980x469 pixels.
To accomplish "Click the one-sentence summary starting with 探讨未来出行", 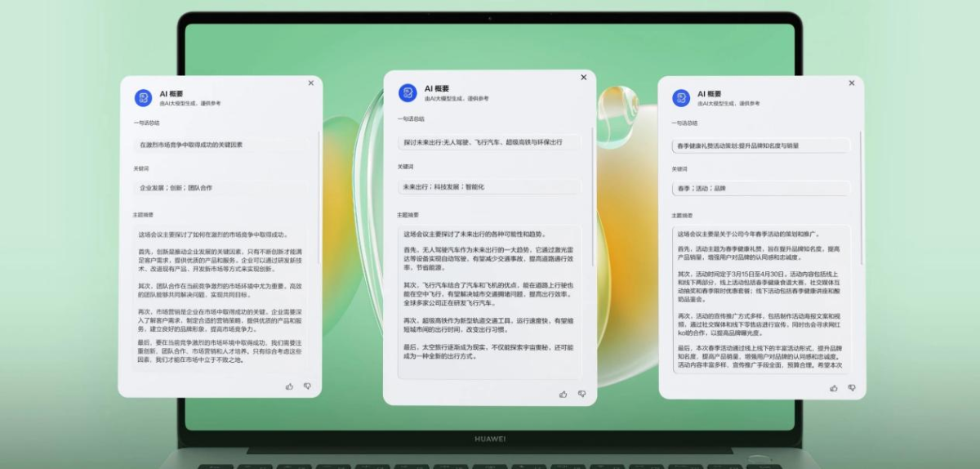I will (x=490, y=142).
